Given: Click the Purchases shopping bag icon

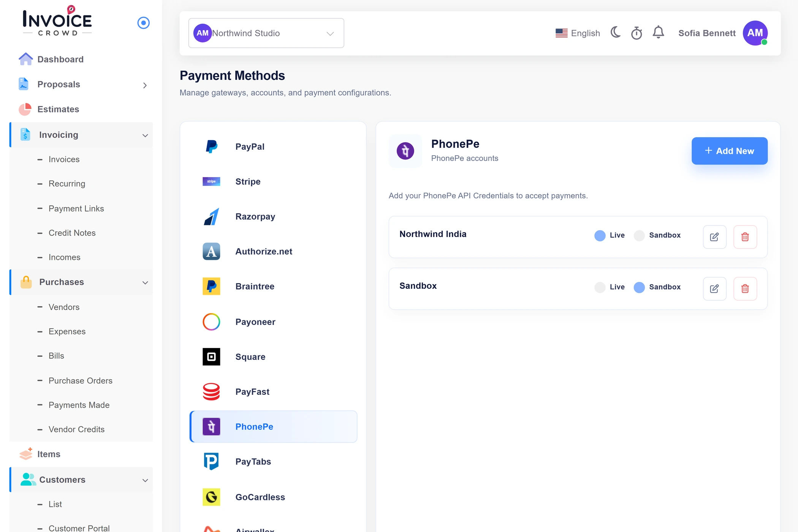Looking at the screenshot, I should pyautogui.click(x=26, y=282).
